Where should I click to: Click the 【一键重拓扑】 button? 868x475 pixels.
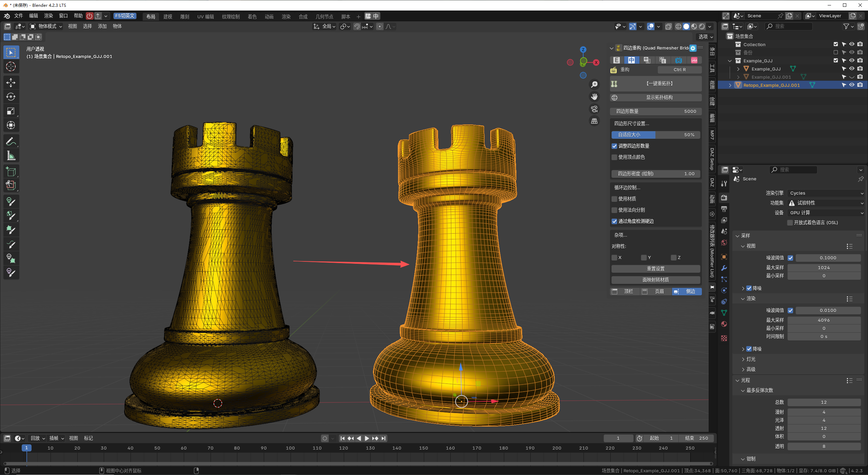pyautogui.click(x=656, y=84)
